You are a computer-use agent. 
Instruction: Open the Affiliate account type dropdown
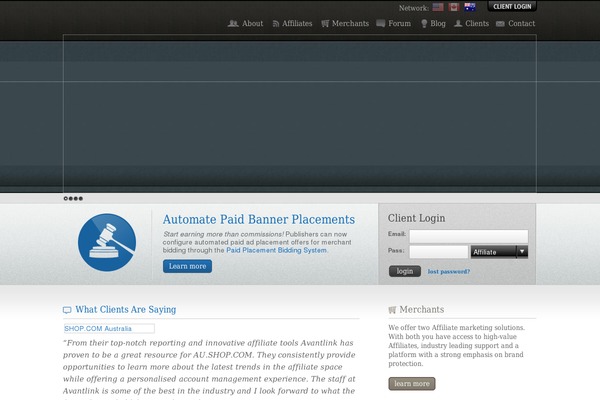[x=499, y=252]
